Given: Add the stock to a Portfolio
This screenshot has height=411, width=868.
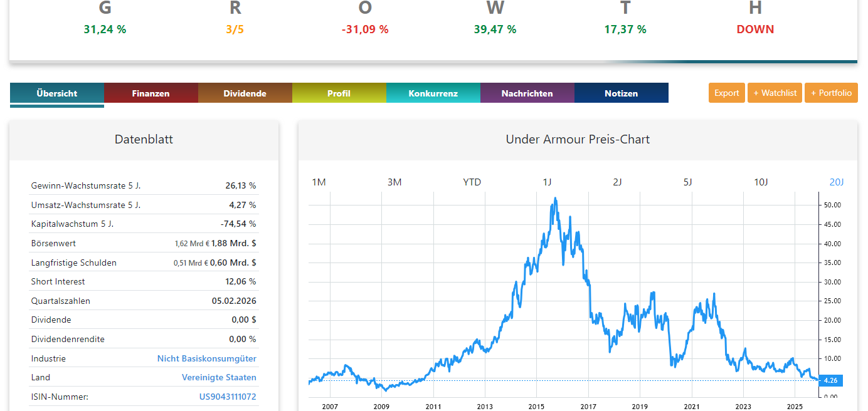Looking at the screenshot, I should coord(831,92).
